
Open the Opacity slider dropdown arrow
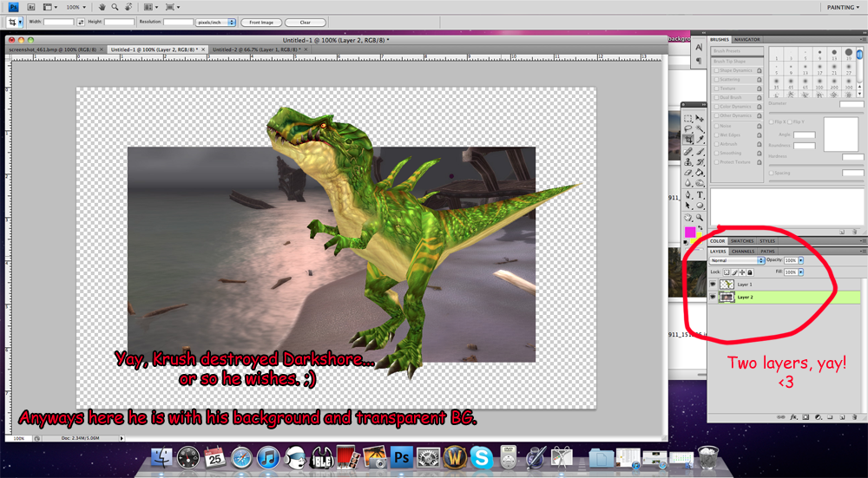[x=800, y=260]
